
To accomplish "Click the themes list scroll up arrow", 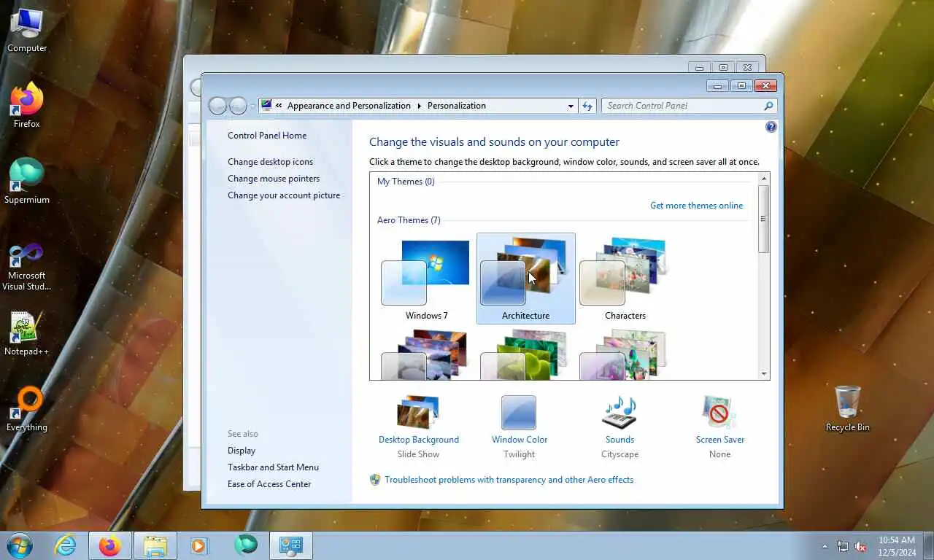I will (x=764, y=179).
